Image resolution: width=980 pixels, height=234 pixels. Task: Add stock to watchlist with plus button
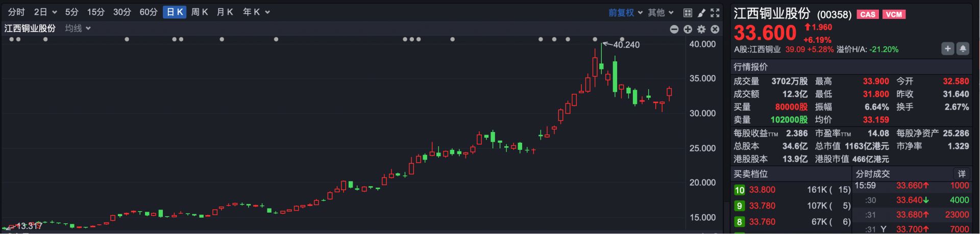point(948,48)
